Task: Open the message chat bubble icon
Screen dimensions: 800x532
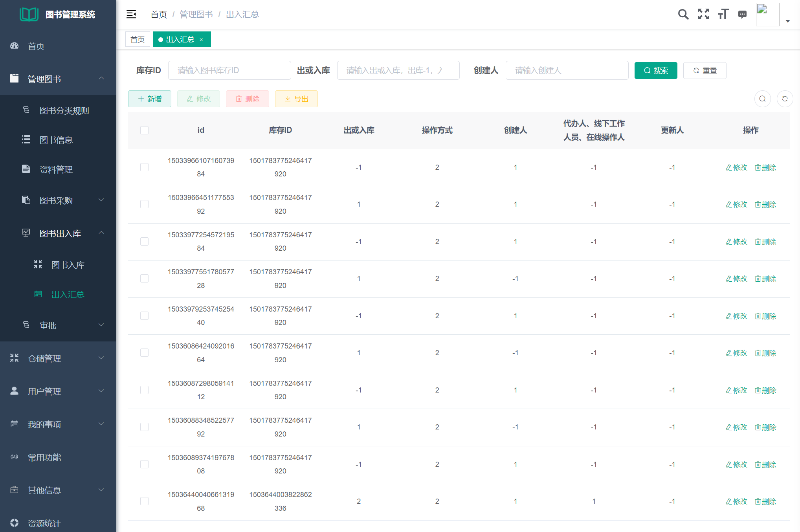Action: point(742,15)
